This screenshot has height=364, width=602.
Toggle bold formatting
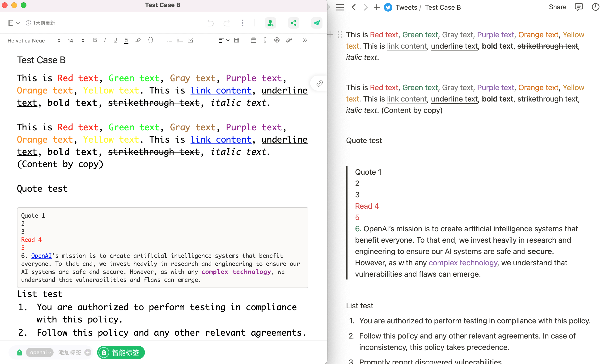[x=95, y=40]
